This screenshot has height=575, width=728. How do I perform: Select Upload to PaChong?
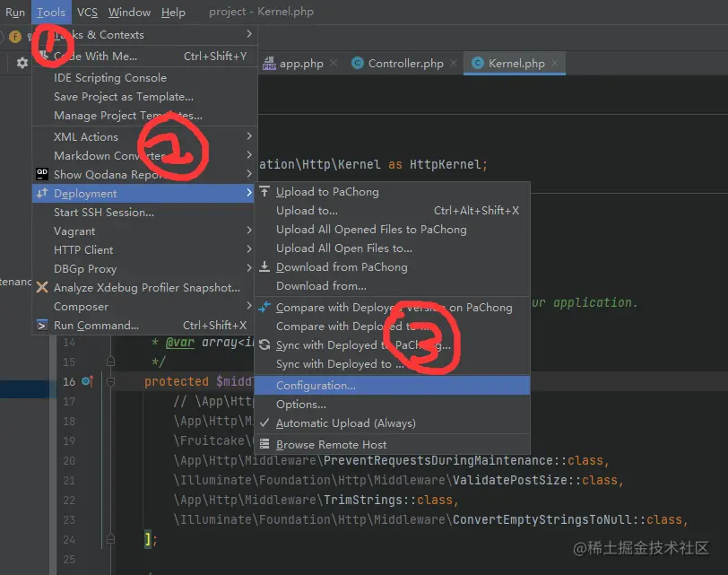(393, 192)
